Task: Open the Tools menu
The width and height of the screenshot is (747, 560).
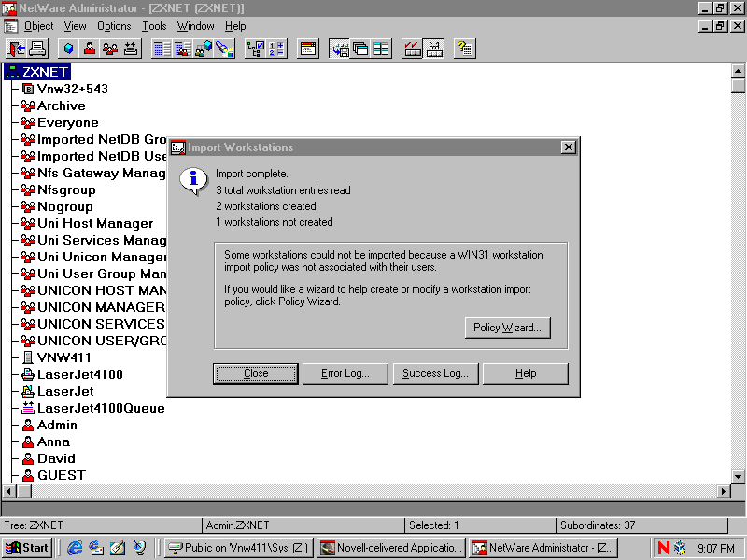Action: (154, 26)
